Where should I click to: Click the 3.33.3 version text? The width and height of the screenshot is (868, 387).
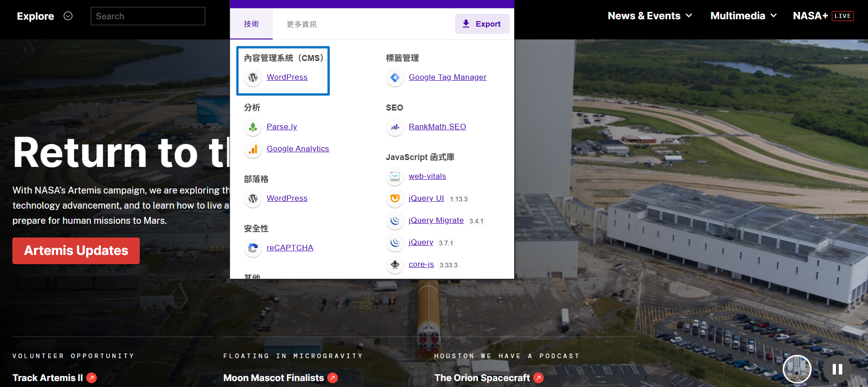click(449, 265)
